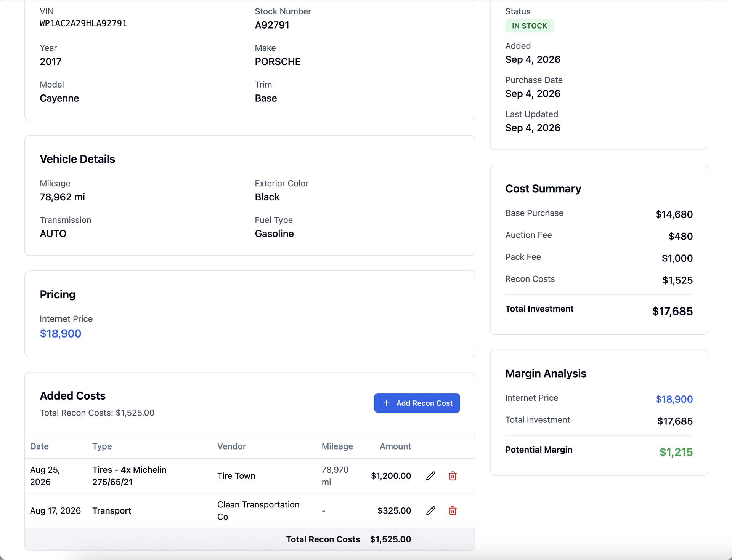This screenshot has width=732, height=560.
Task: Click the stock number A92791
Action: [272, 25]
